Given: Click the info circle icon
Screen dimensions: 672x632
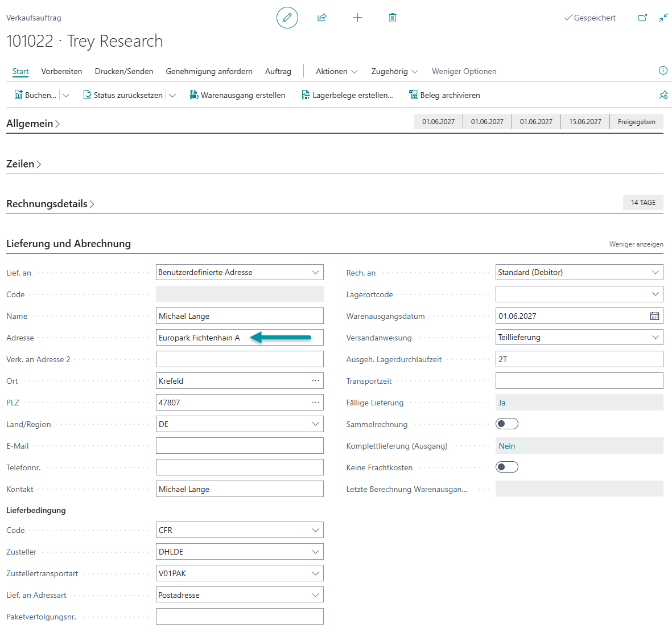Looking at the screenshot, I should pos(663,71).
